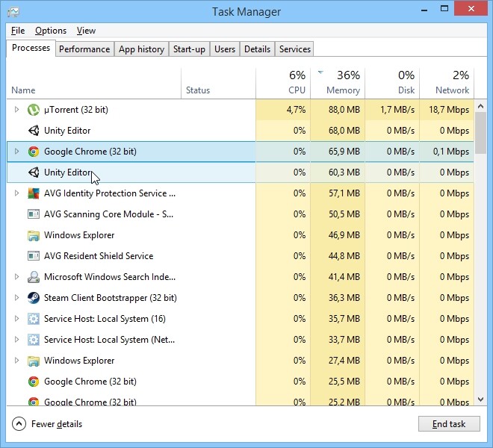Click the scrollbar down arrow
The height and width of the screenshot is (448, 493).
480,399
